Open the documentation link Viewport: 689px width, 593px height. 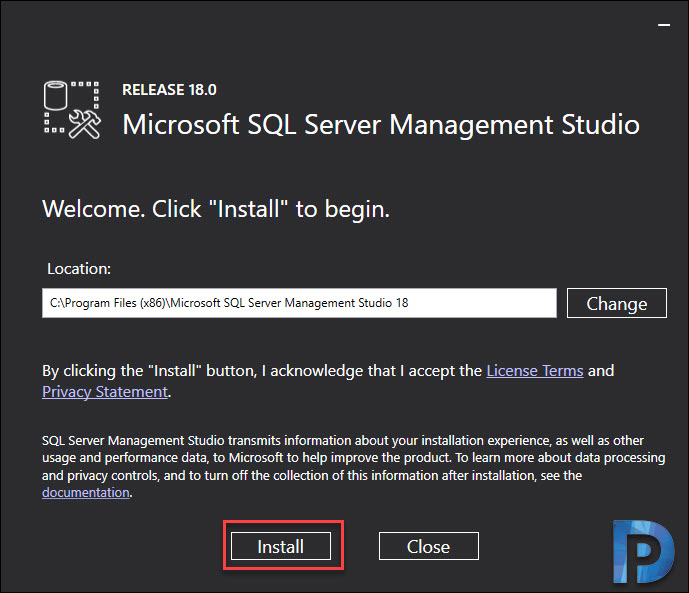click(x=86, y=492)
